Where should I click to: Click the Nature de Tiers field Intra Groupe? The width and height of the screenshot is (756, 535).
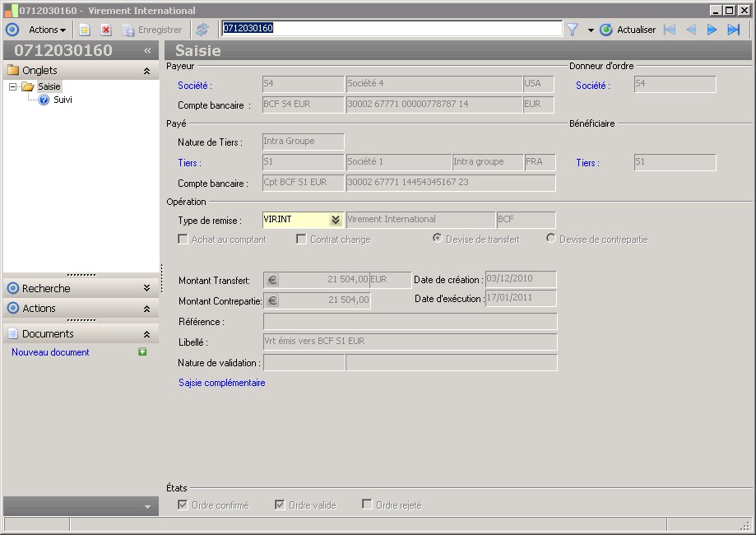pos(304,142)
